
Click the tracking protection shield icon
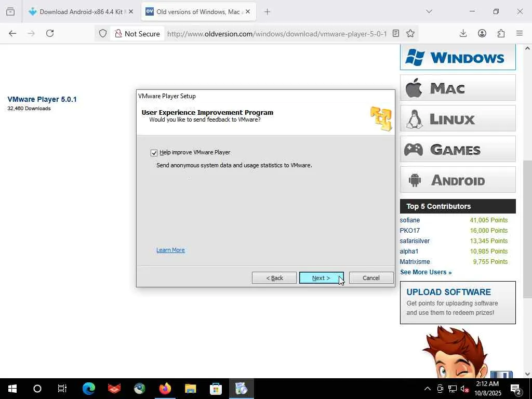point(103,33)
